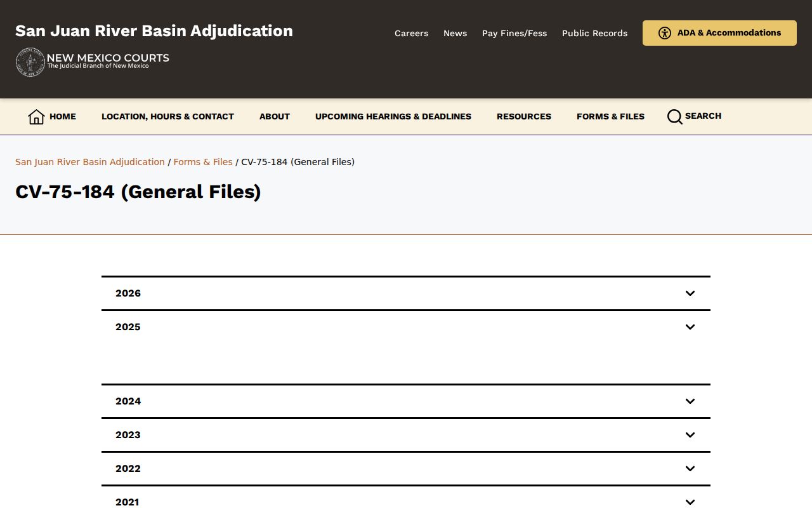The image size is (812, 508).
Task: Click the search magnifying glass icon
Action: tap(674, 117)
